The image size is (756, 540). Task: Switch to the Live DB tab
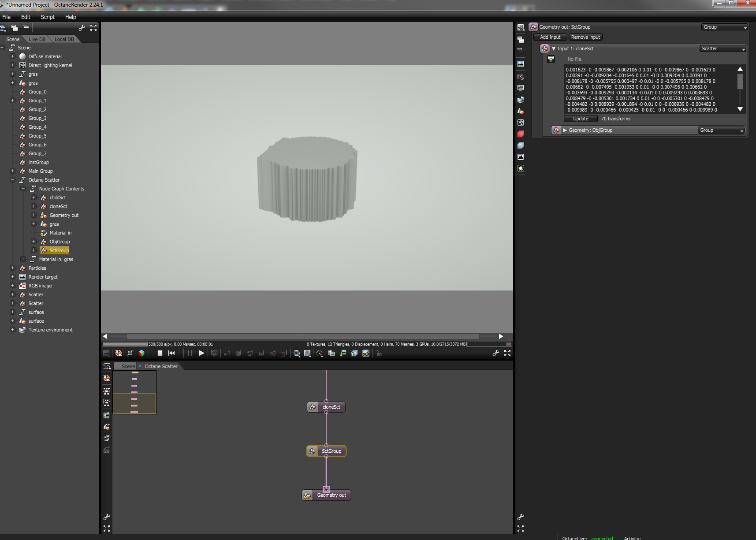click(37, 39)
